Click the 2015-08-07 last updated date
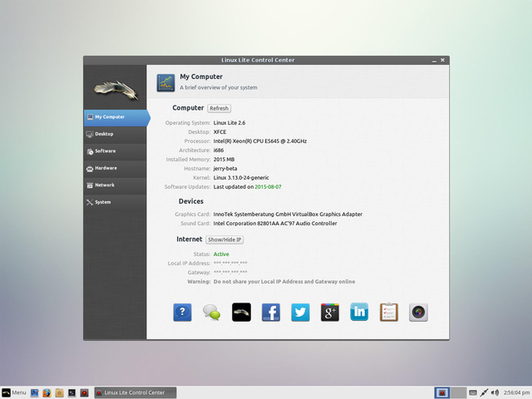Viewport: 532px width, 399px height. click(268, 187)
